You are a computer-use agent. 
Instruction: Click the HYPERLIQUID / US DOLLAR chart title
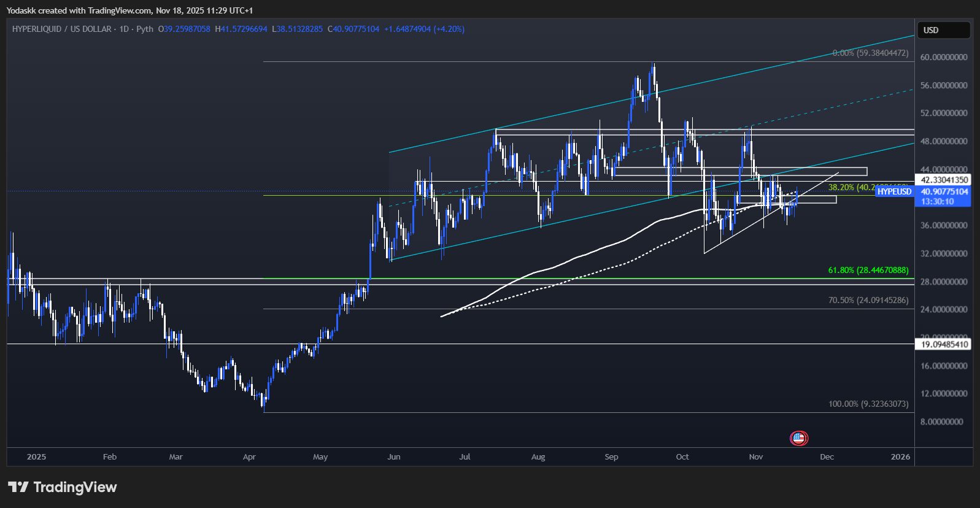61,29
